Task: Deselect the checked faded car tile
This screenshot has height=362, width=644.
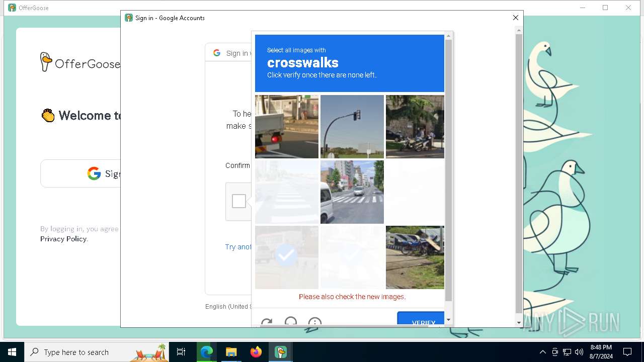Action: [287, 257]
